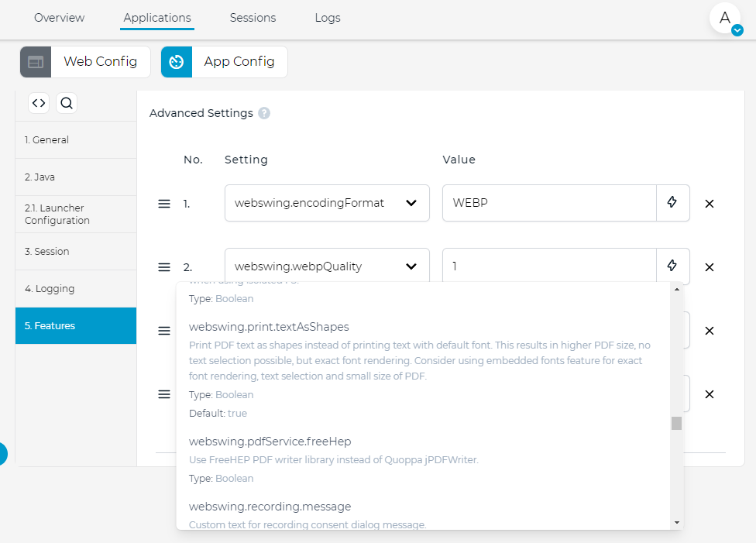Click the FreeHEP PDF writer description text
This screenshot has width=756, height=543.
point(334,460)
